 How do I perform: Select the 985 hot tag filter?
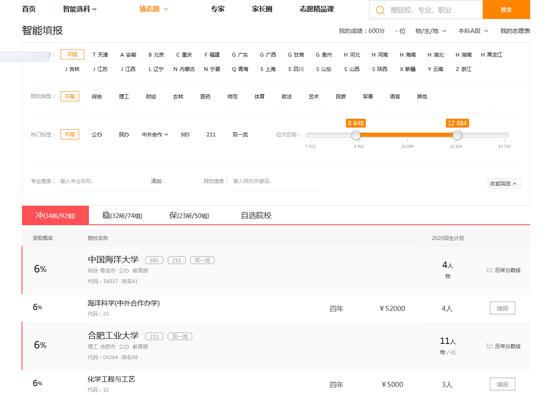coord(185,134)
